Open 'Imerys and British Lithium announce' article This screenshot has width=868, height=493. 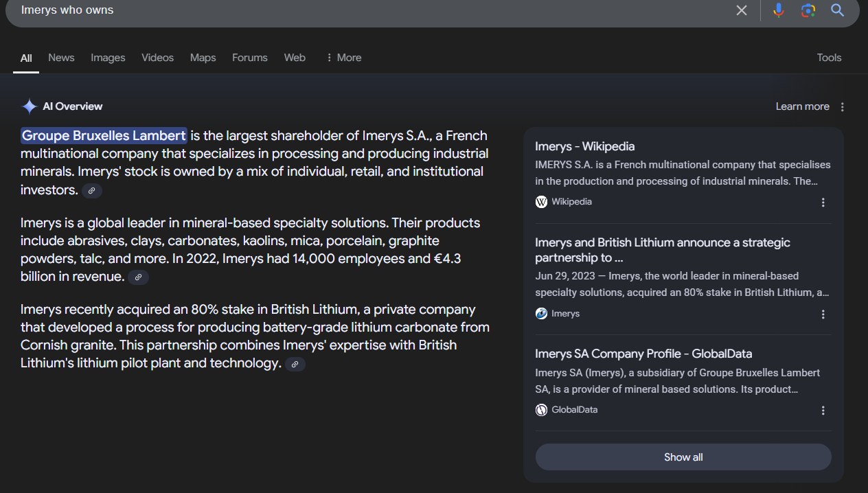(x=662, y=250)
